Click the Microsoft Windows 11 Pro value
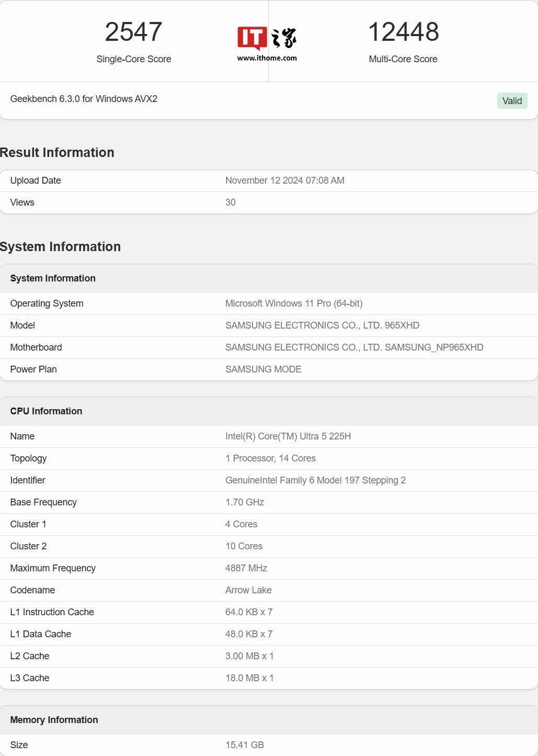 [293, 303]
